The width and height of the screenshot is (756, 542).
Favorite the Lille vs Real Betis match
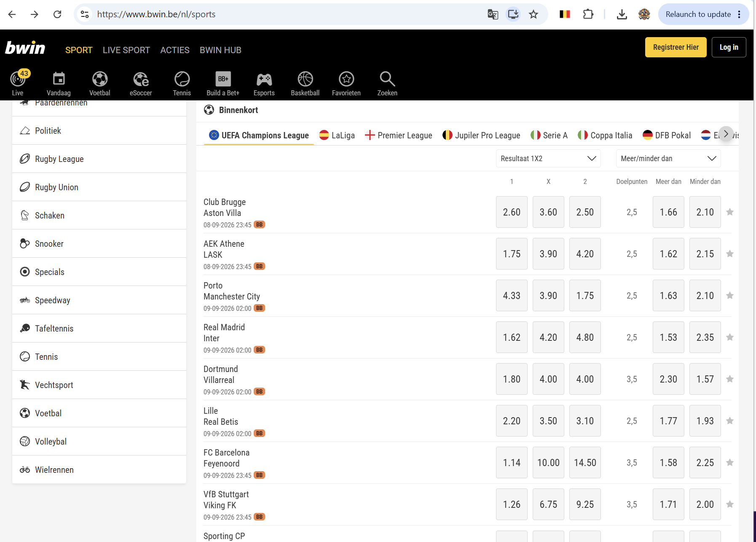click(x=730, y=421)
